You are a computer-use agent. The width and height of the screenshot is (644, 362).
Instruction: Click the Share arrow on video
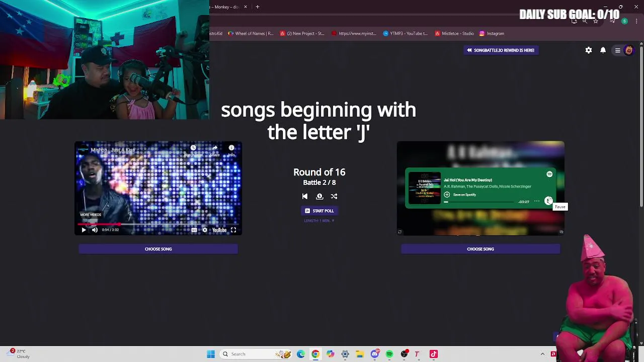tap(214, 149)
